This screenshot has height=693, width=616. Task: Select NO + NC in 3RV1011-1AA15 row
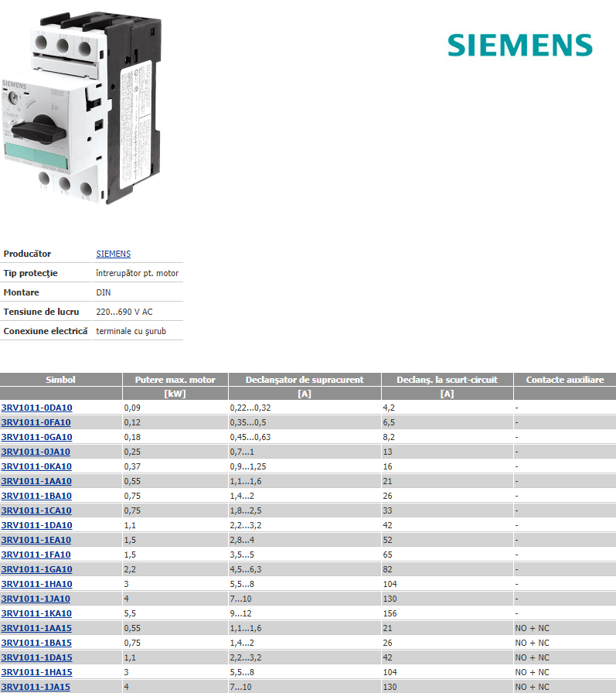tap(532, 628)
